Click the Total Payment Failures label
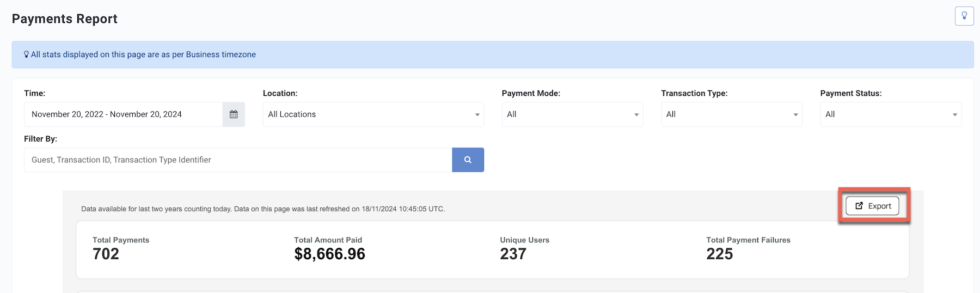Image resolution: width=980 pixels, height=293 pixels. pos(748,240)
